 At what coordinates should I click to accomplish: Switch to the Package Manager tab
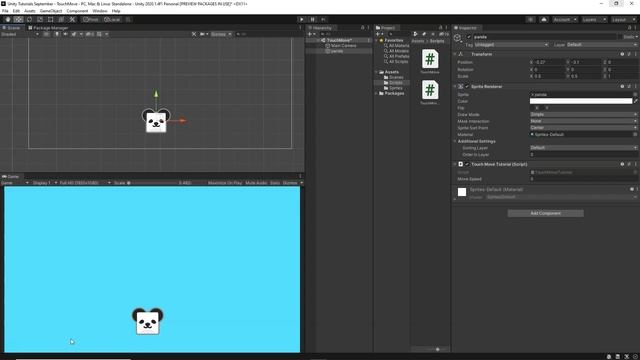(48, 28)
